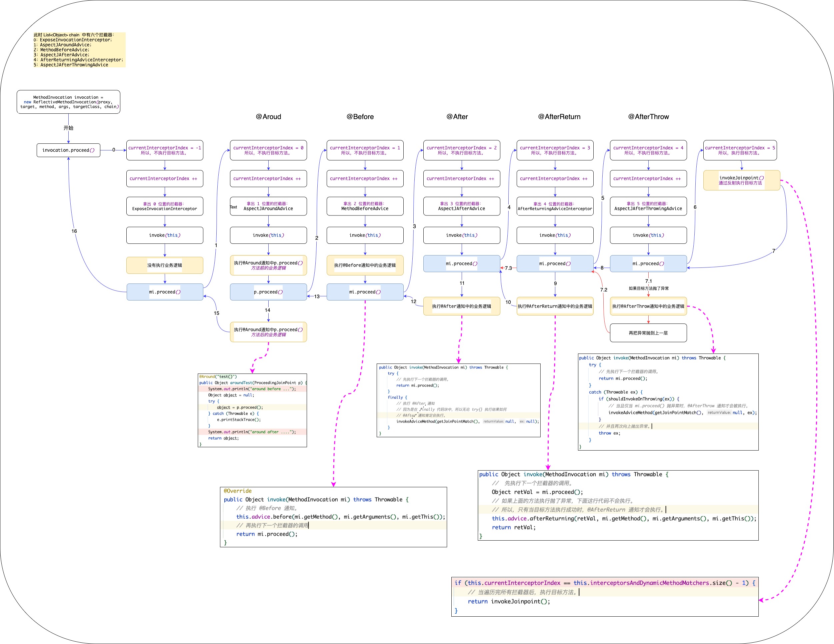Click the invocation.proceed() node
Viewport: 834px width, 644px height.
(x=68, y=150)
